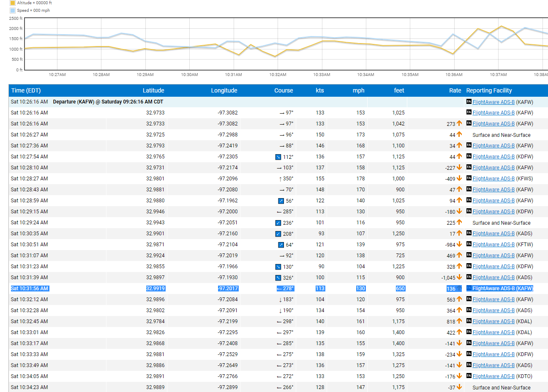The width and height of the screenshot is (548, 392).
Task: Click down arrow icon next to rate -176
Action: (459, 376)
